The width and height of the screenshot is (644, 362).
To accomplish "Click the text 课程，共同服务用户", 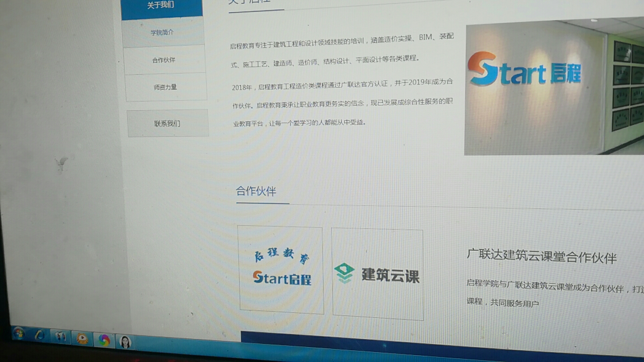I will (x=502, y=302).
